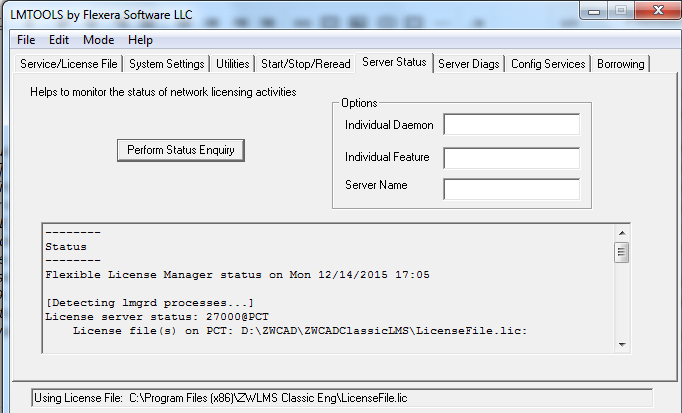Focus the Individual Daemon text field
Viewport: 682px width, 413px height.
pyautogui.click(x=511, y=124)
